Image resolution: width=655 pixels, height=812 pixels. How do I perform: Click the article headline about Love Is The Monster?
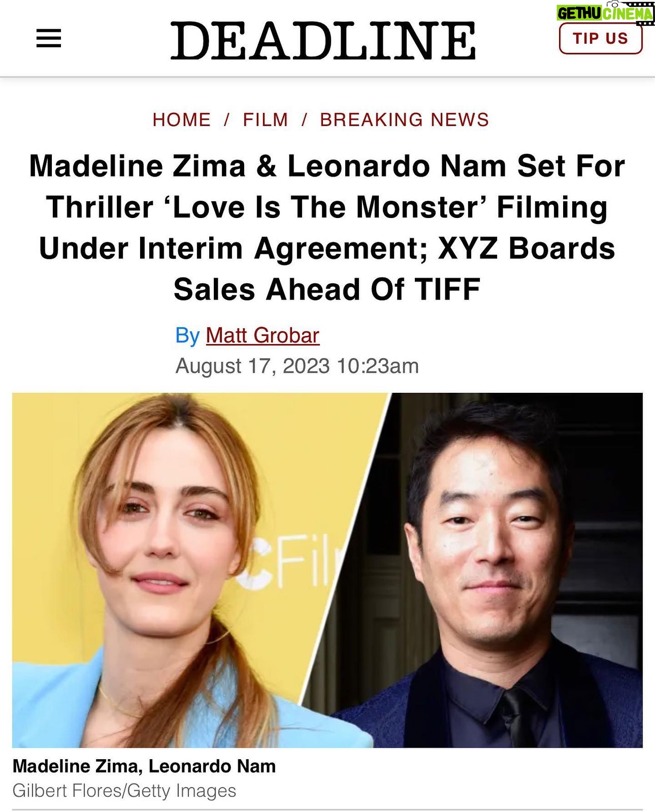[327, 228]
